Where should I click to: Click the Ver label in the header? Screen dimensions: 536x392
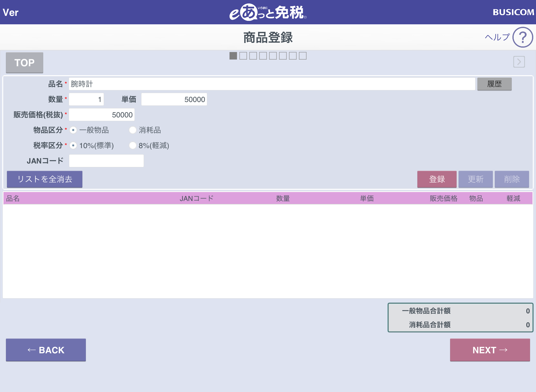[11, 12]
